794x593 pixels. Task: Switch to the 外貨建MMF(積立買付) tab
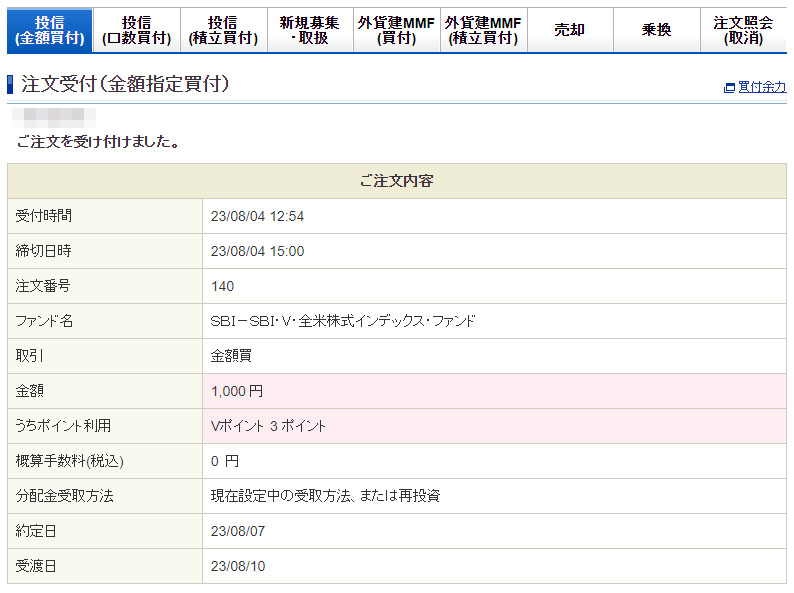tap(483, 30)
